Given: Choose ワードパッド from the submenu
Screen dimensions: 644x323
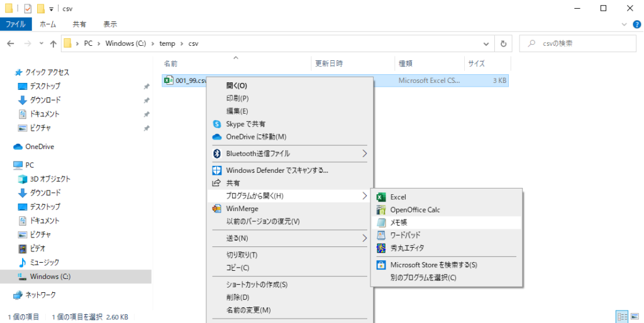Looking at the screenshot, I should [x=446, y=235].
